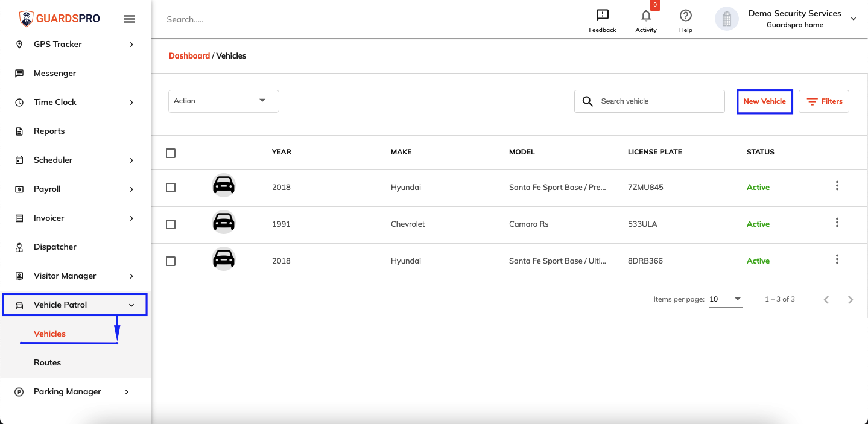Click the Invoicer icon
This screenshot has height=424, width=868.
click(x=19, y=218)
